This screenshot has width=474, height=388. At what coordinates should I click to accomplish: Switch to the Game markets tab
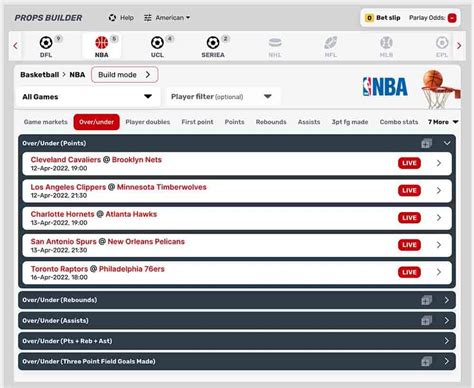[x=46, y=122]
